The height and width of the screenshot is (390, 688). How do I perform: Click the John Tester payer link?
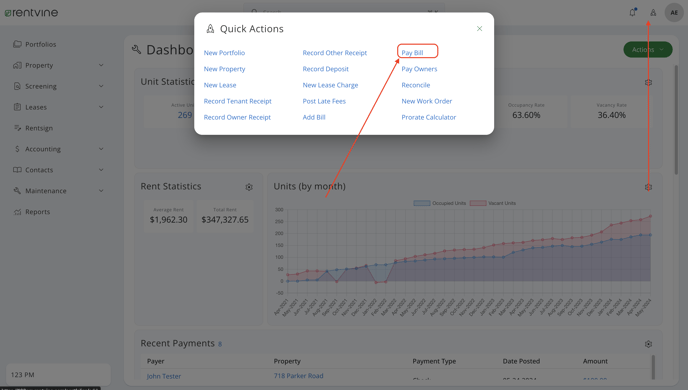tap(164, 376)
